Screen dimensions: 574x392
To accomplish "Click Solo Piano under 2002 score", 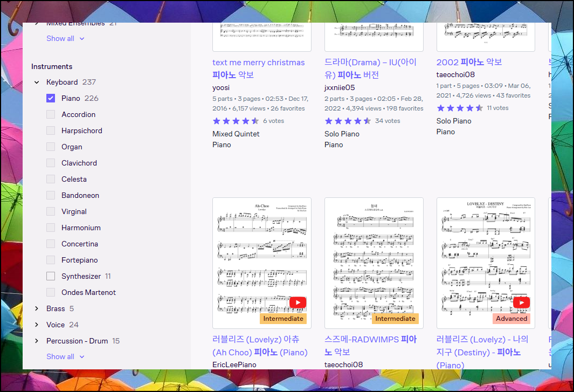I will [454, 121].
